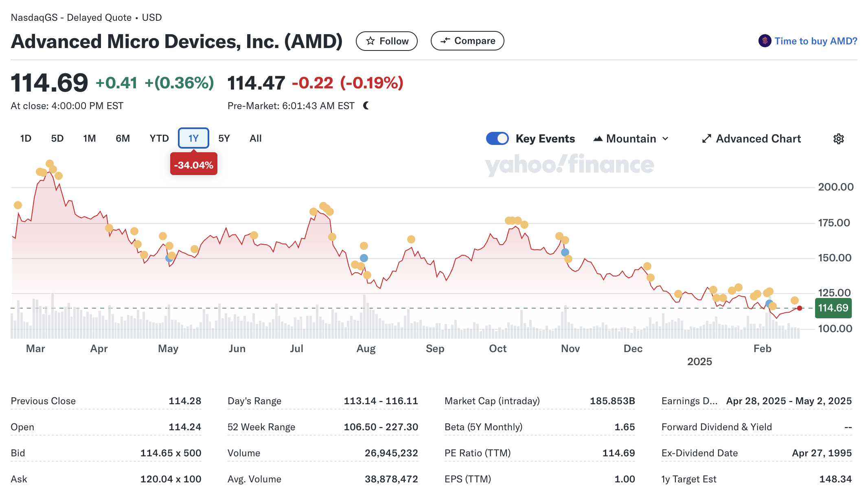The height and width of the screenshot is (495, 868).
Task: Toggle the Key Events switch off
Action: point(497,138)
